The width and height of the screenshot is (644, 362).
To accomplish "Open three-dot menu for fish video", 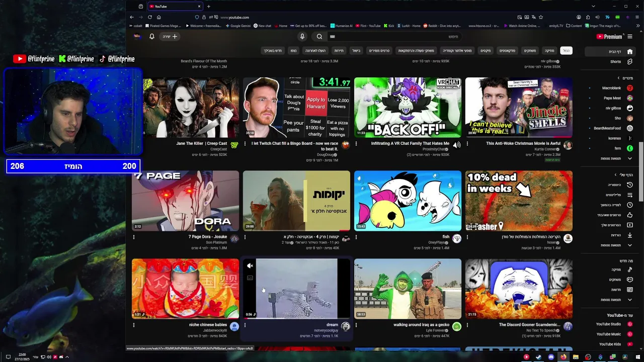I will [356, 237].
